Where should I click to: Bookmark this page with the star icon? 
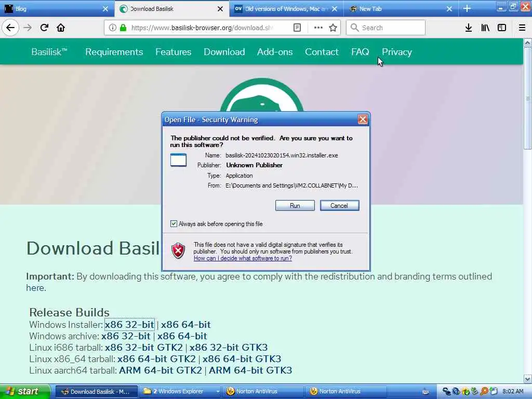tap(333, 28)
